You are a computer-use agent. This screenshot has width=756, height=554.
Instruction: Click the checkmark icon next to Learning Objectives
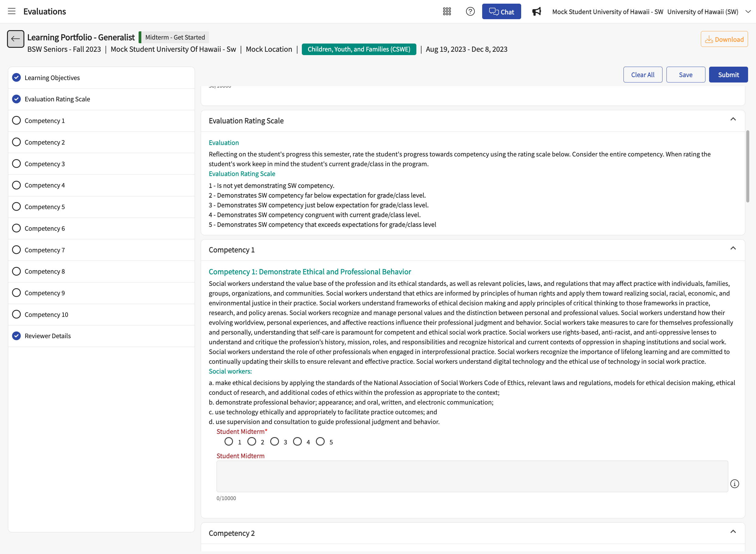(x=16, y=77)
